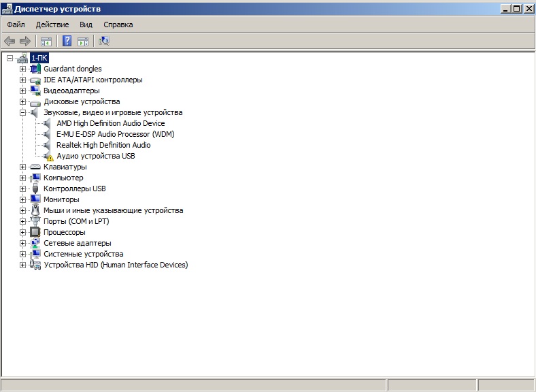
Task: Click the blue Help question mark icon
Action: [67, 41]
